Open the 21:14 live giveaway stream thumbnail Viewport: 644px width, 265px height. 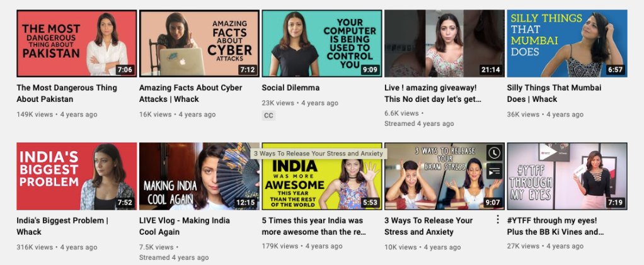(x=444, y=43)
